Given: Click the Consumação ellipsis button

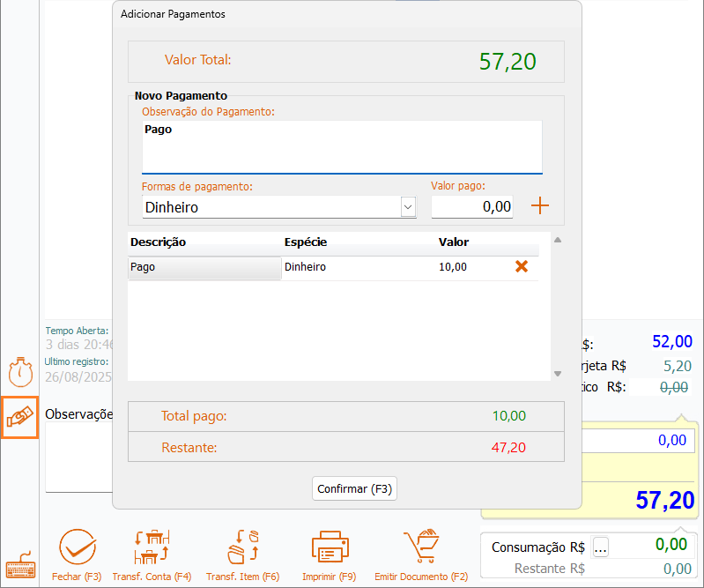Looking at the screenshot, I should click(x=601, y=547).
